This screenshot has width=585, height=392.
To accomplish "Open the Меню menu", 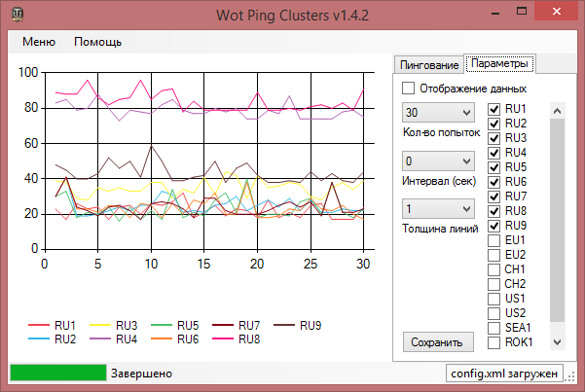I will point(39,42).
